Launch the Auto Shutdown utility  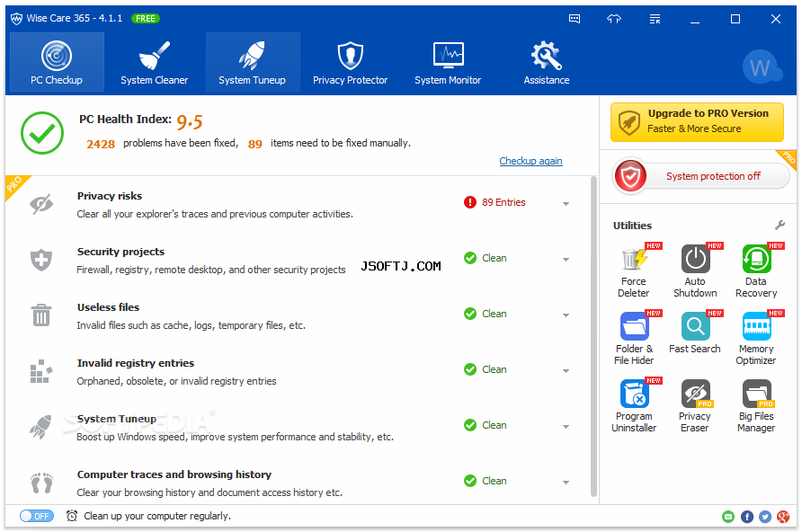point(695,270)
